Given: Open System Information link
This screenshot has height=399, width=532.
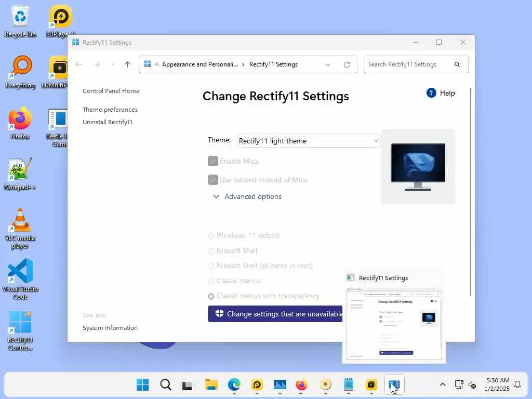Looking at the screenshot, I should coord(110,328).
